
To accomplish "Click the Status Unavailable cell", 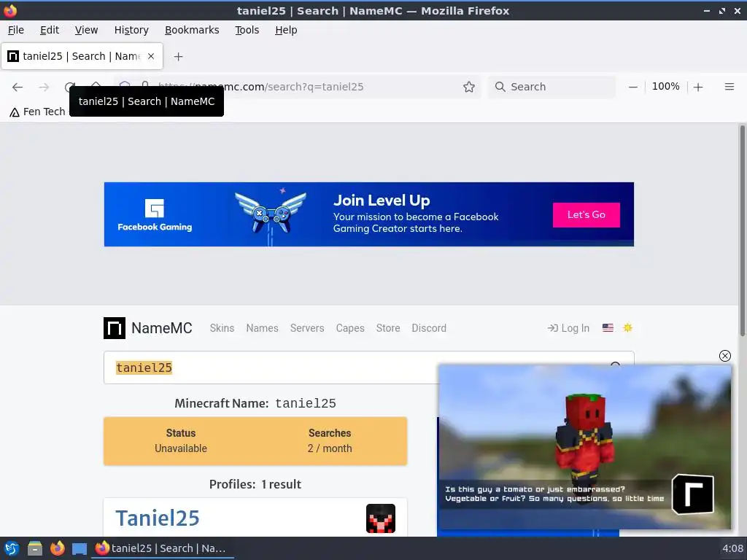I will pyautogui.click(x=181, y=440).
